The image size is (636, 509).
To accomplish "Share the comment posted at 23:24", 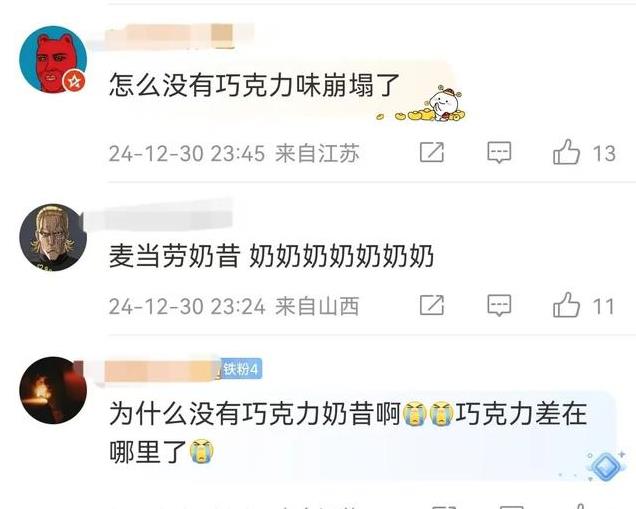I will point(432,305).
